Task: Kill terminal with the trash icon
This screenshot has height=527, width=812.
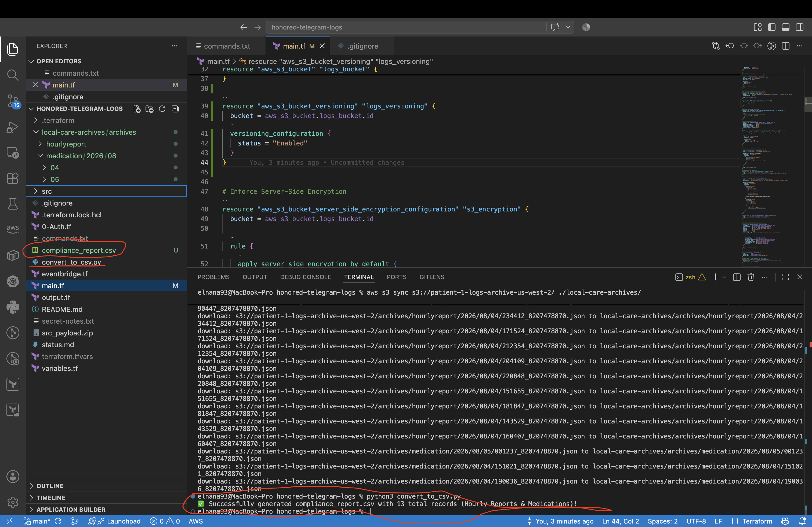Action: pos(751,277)
